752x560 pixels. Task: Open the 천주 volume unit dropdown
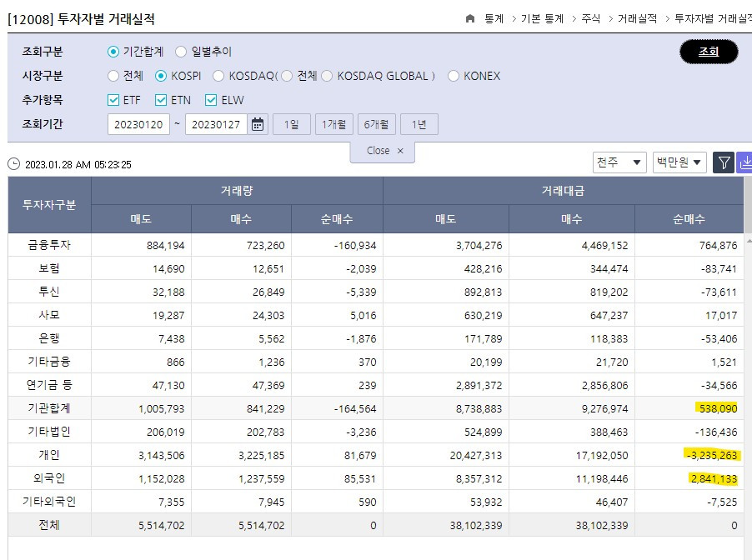pos(619,162)
